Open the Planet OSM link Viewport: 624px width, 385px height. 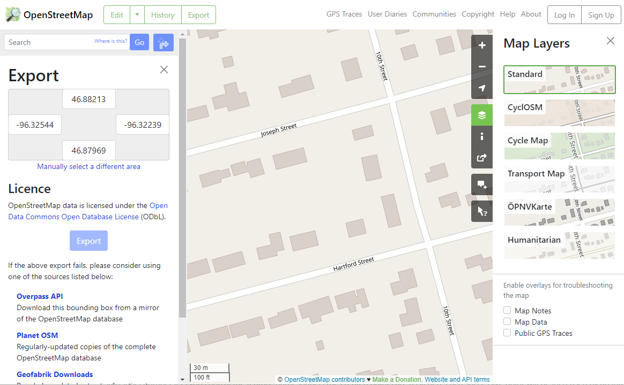coord(37,335)
